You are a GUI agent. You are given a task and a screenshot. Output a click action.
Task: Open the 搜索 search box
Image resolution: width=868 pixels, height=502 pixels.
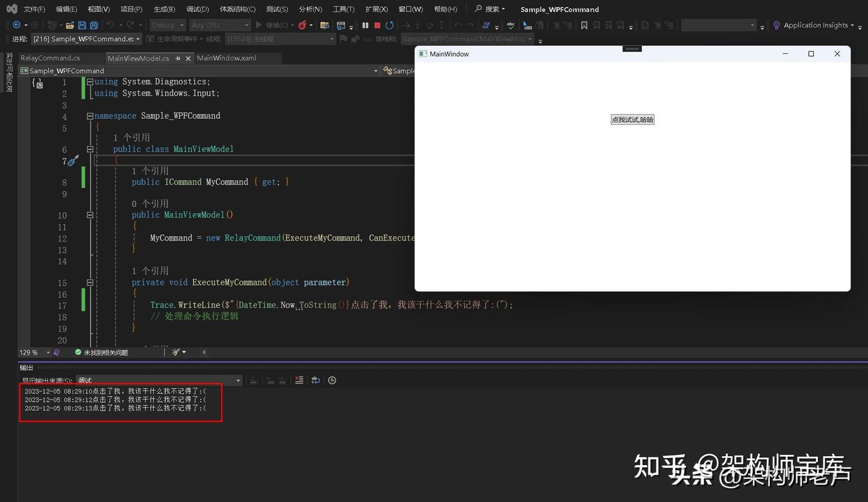490,9
